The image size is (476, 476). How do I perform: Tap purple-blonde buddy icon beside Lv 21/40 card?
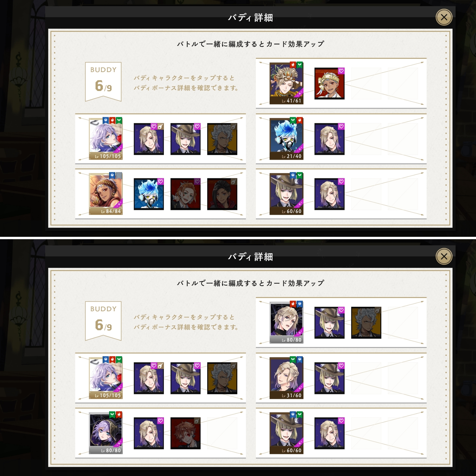329,139
